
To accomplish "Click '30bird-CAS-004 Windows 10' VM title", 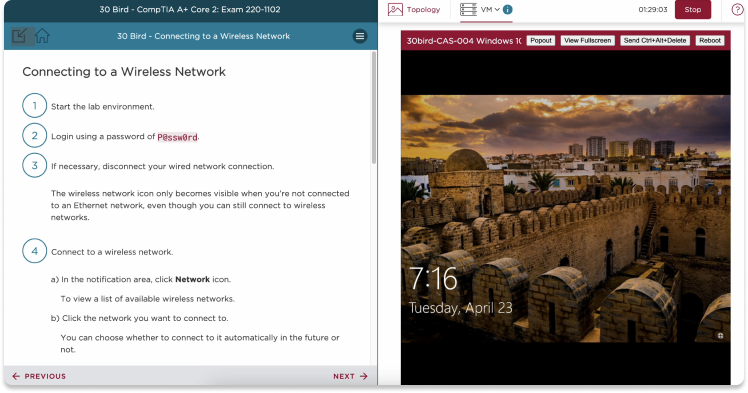I will (x=464, y=41).
